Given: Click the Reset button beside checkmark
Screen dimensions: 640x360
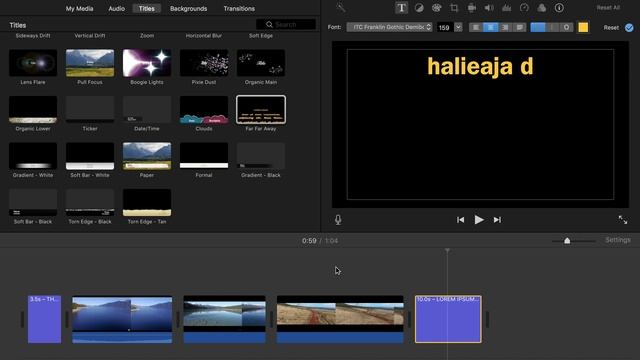Looking at the screenshot, I should (611, 27).
